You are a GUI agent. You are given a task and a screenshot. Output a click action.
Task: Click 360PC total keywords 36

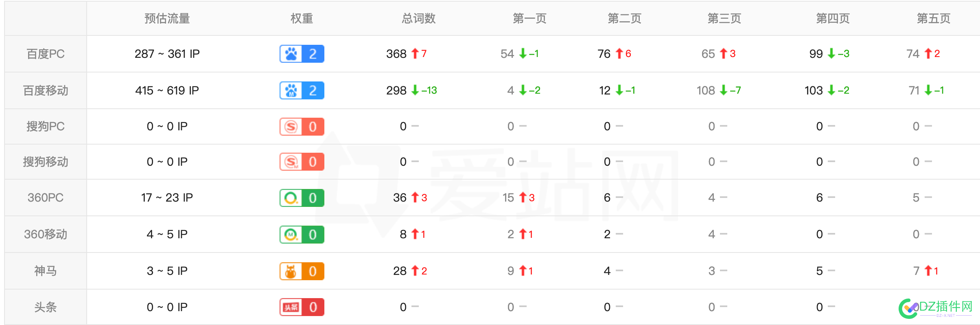coord(400,198)
